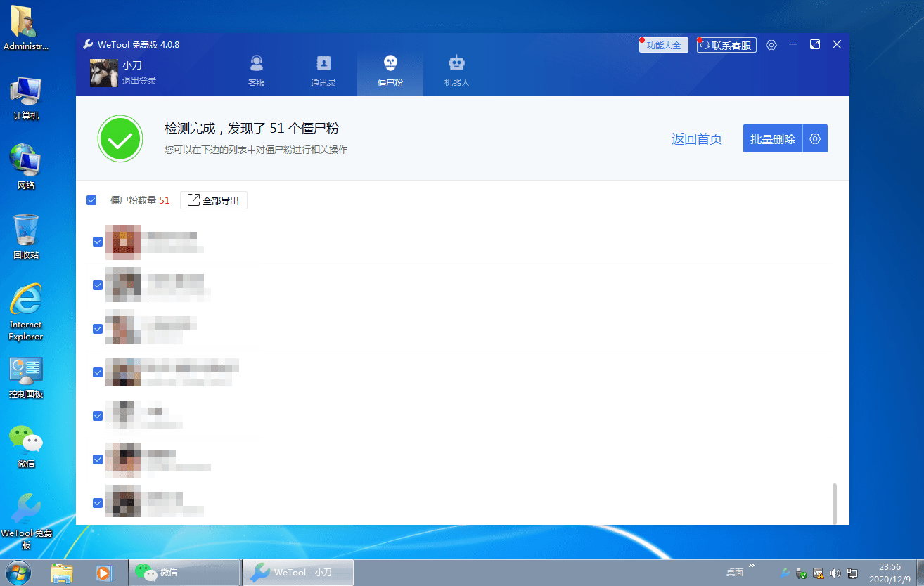The height and width of the screenshot is (586, 924).
Task: Click the volume icon in system tray
Action: (x=835, y=573)
